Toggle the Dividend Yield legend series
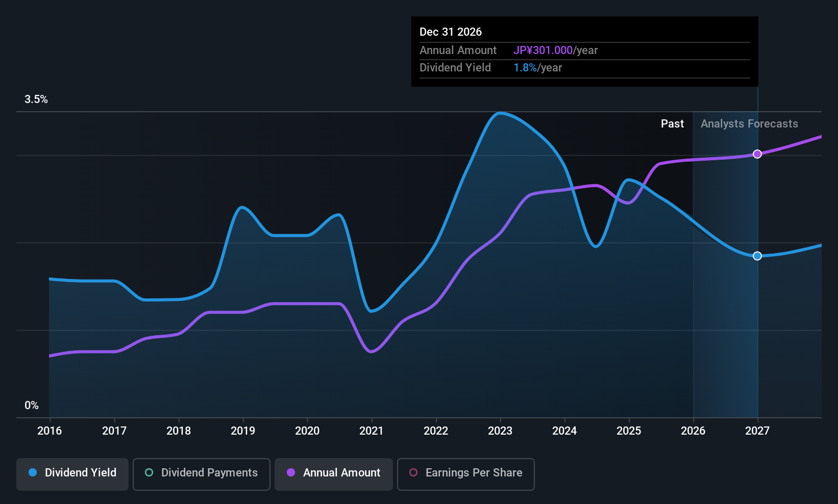The image size is (838, 504). 72,474
